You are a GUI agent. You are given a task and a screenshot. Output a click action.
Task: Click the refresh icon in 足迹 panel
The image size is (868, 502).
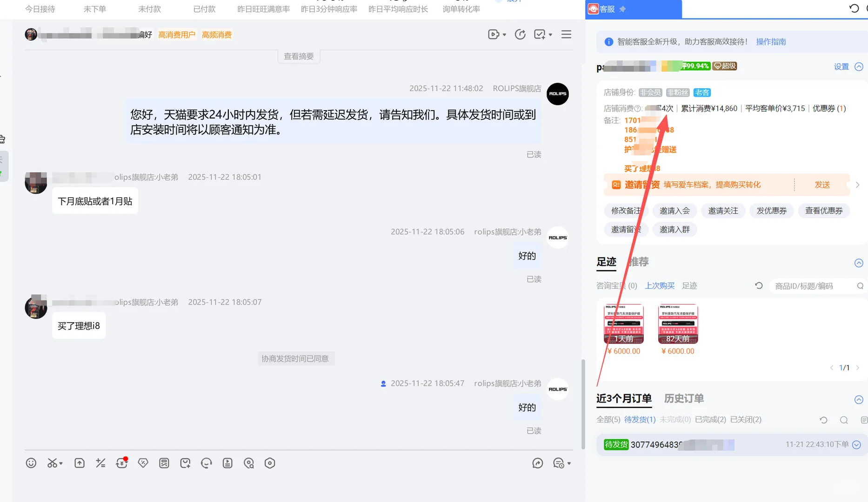pos(759,285)
